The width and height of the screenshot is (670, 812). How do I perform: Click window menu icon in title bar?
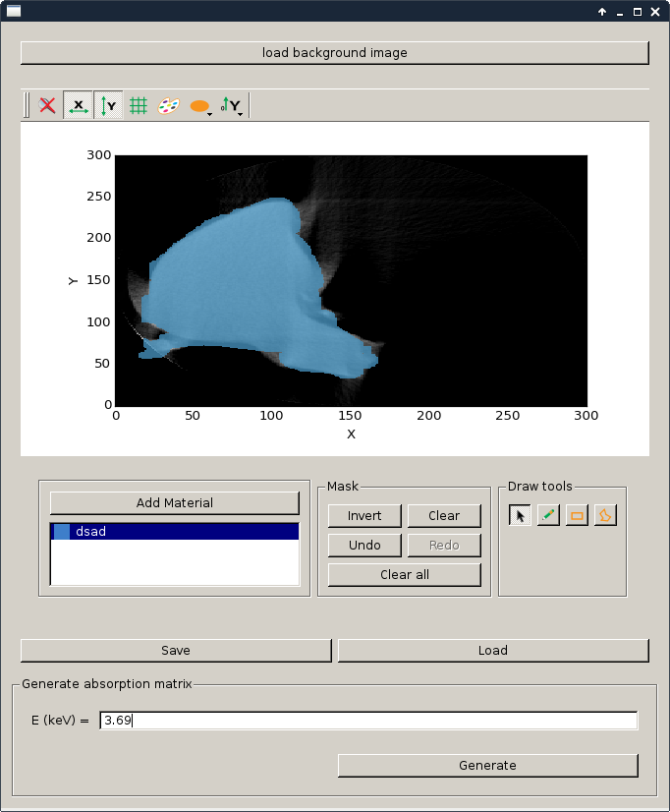(14, 11)
